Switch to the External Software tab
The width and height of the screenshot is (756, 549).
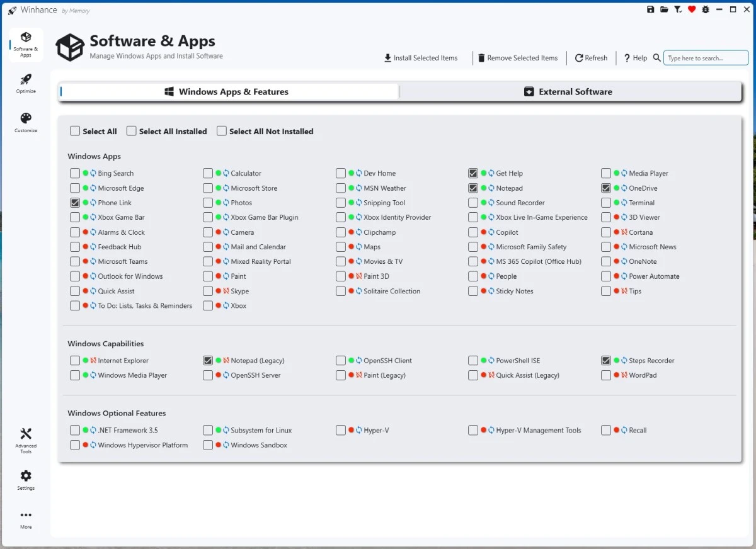pyautogui.click(x=570, y=92)
